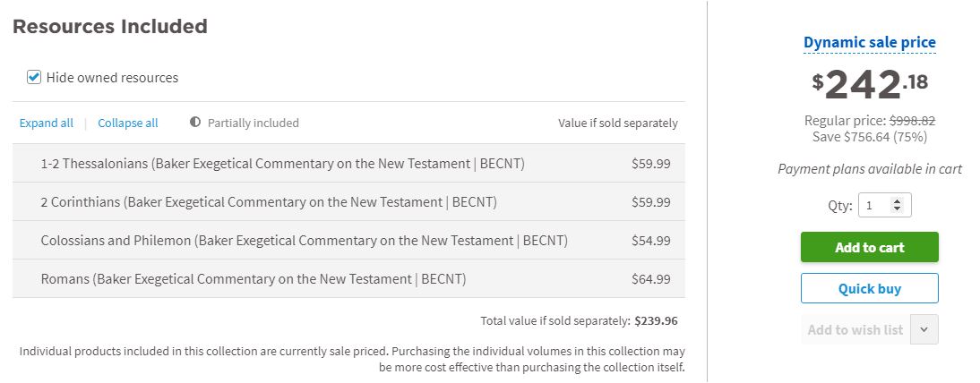Select the Romans BECNT commentary row

pyautogui.click(x=254, y=279)
